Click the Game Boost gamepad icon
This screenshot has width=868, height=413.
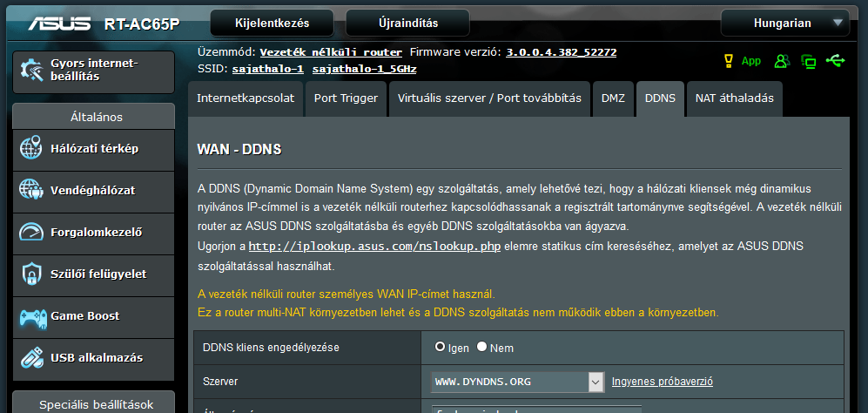[x=31, y=316]
